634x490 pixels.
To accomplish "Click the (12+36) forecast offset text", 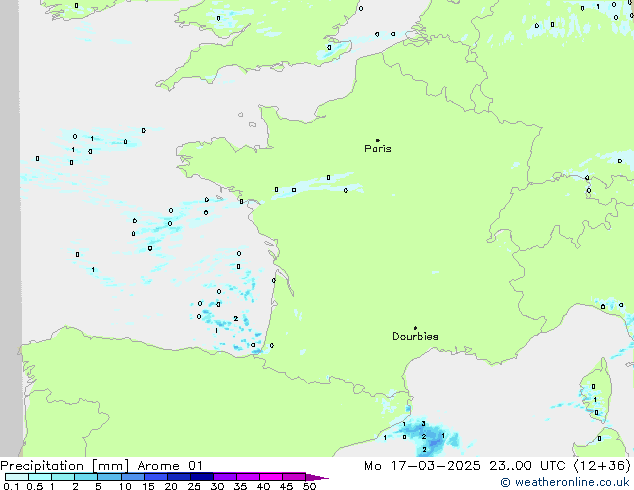I will pyautogui.click(x=602, y=466).
